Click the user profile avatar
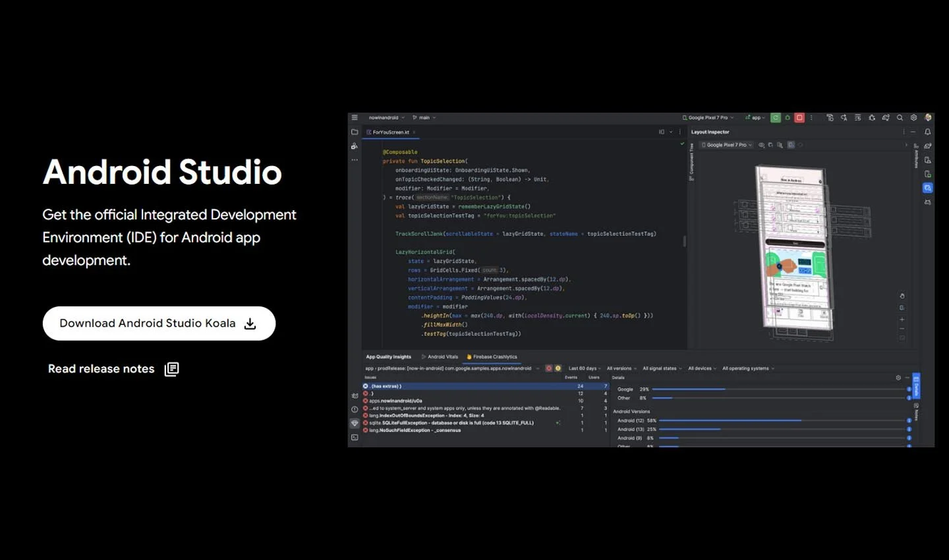 coord(928,118)
